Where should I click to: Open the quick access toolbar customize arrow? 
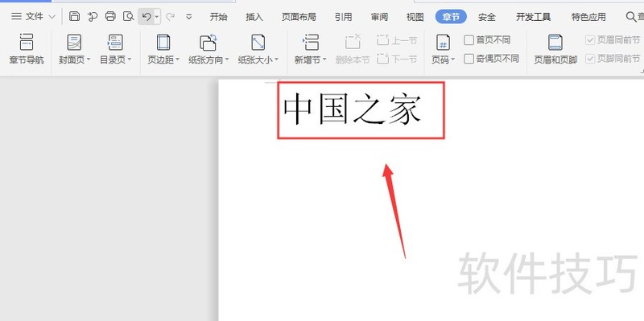click(x=189, y=17)
